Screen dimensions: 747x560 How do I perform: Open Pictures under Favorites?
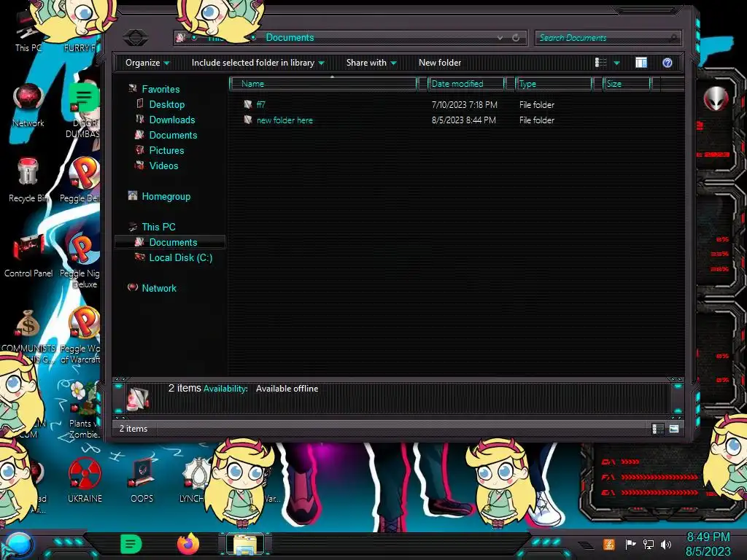click(x=166, y=150)
